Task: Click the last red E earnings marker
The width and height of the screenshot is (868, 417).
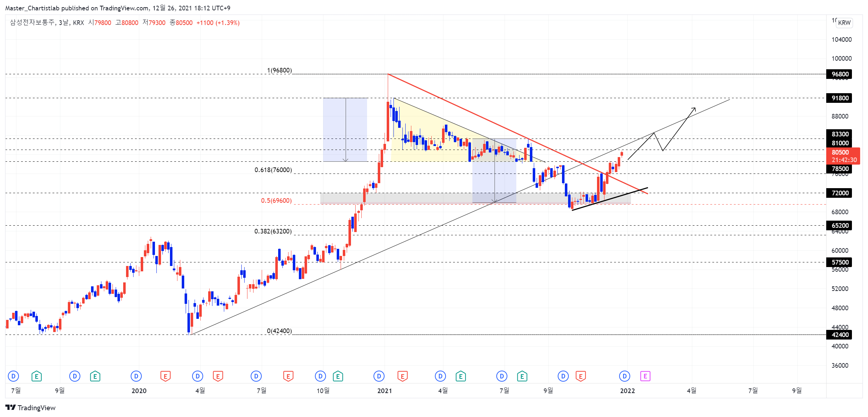Action: coord(581,376)
